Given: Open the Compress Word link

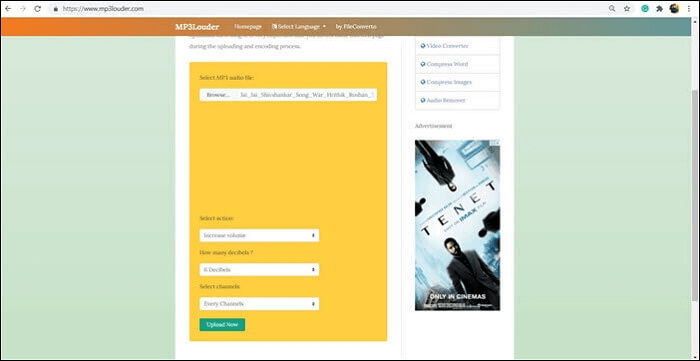Looking at the screenshot, I should [447, 64].
